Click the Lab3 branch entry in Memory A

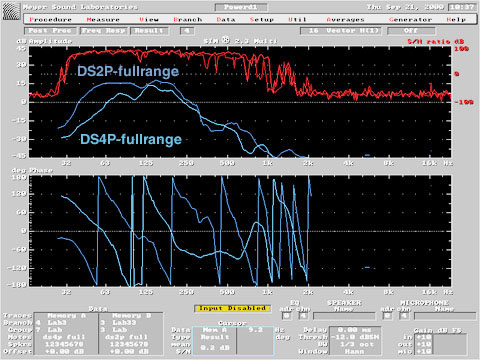(x=57, y=323)
